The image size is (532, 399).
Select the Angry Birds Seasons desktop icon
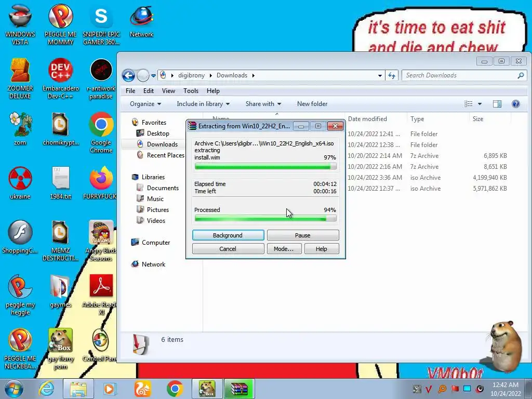point(101,240)
